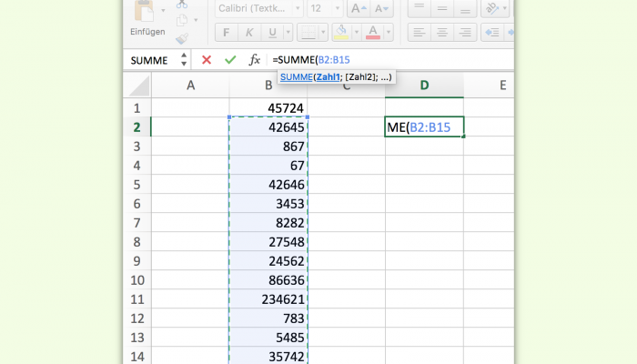
Task: Click cell containing 5485
Action: click(268, 338)
